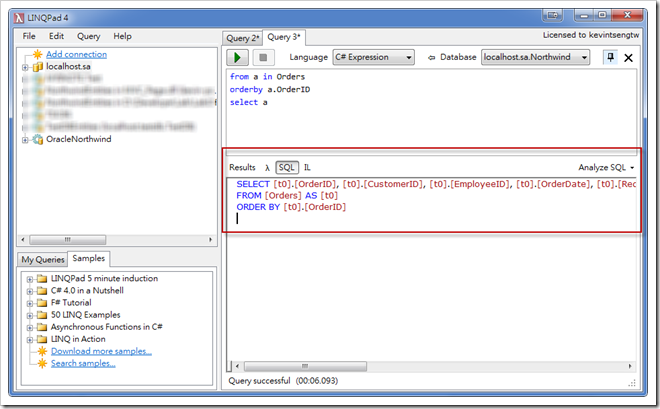Open the Help menu

122,36
